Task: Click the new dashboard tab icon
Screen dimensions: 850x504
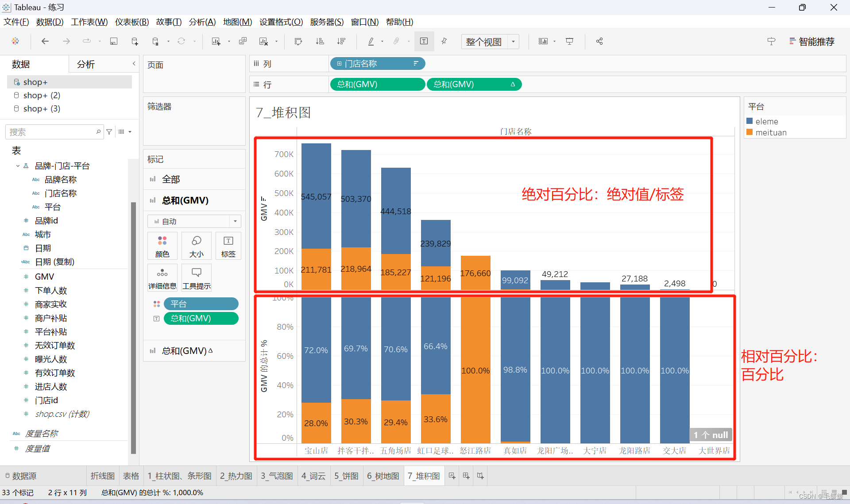Action: coord(466,476)
